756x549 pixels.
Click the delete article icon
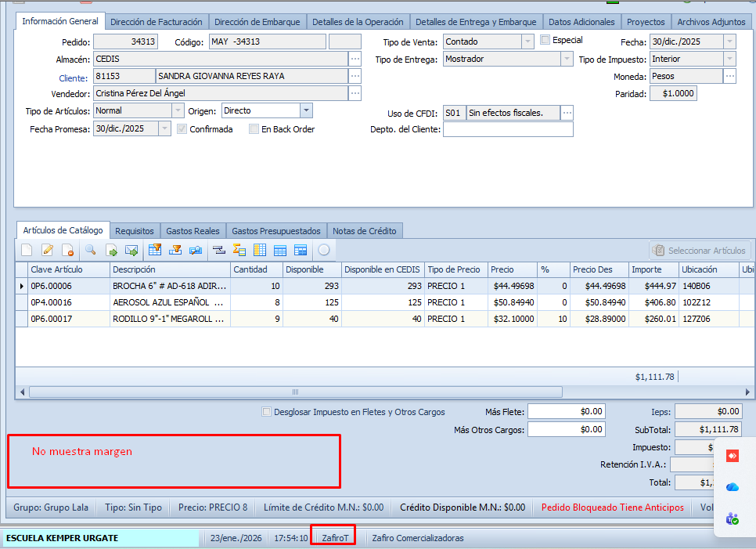(67, 251)
